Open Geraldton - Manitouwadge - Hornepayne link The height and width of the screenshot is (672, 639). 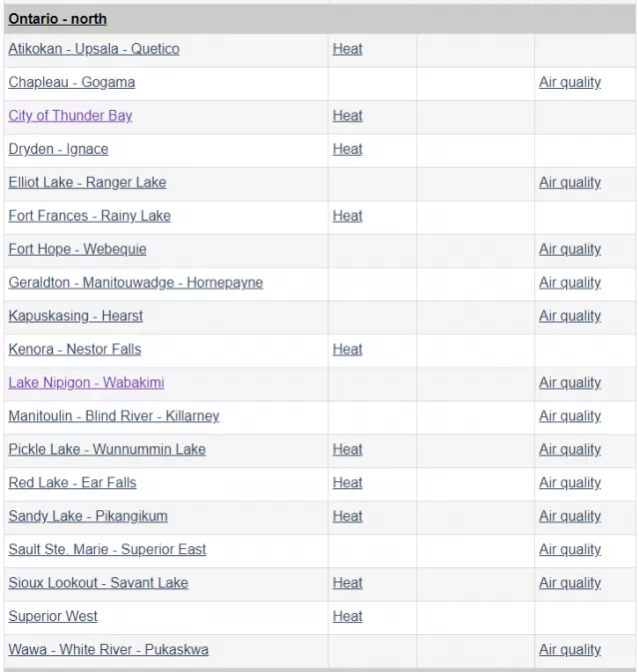(136, 283)
